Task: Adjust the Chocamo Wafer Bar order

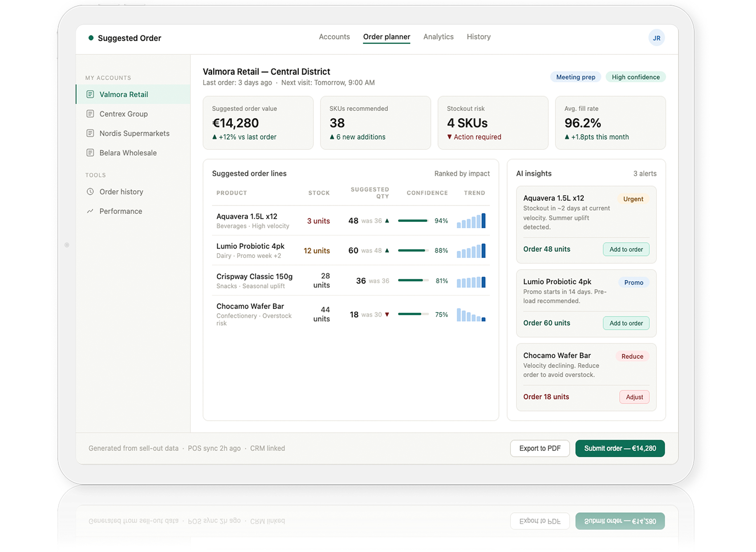Action: pos(634,397)
